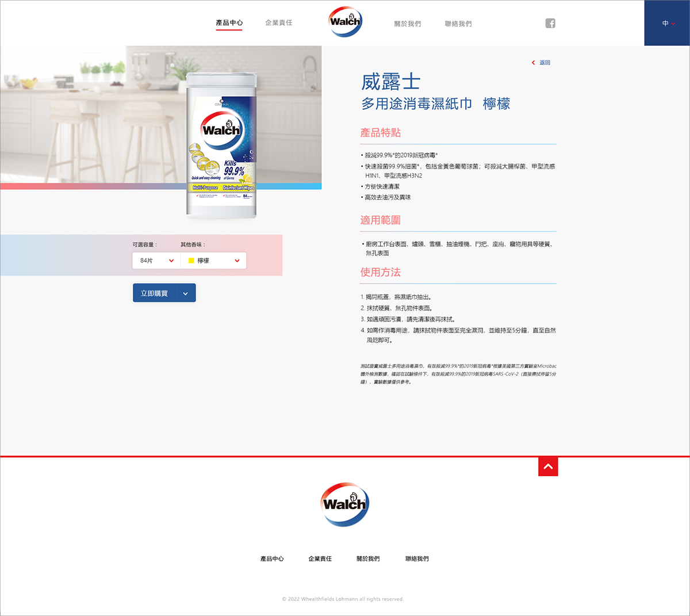Image resolution: width=690 pixels, height=616 pixels.
Task: Click the yellow lemon color swatch
Action: tap(191, 261)
